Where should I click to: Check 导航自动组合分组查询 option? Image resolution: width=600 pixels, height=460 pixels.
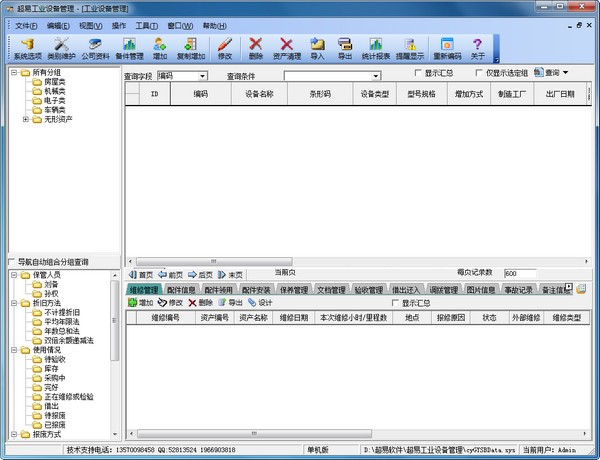11,262
